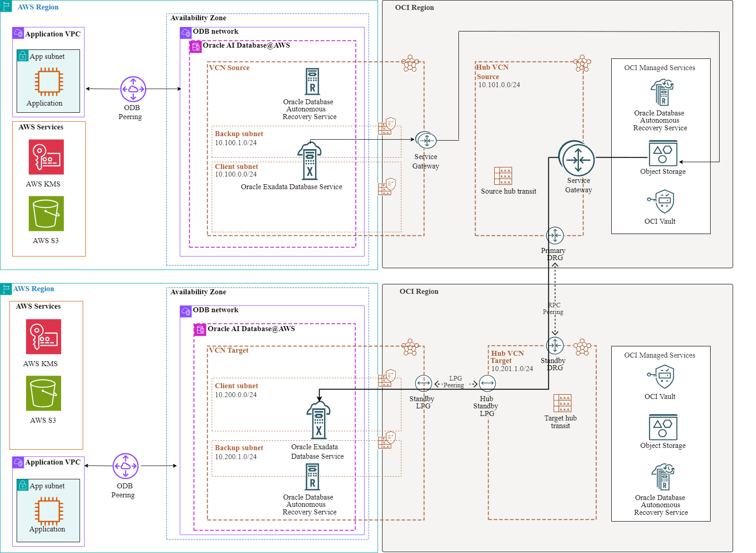Click the Oracle AI Database@AWS icon in top region

(x=195, y=46)
